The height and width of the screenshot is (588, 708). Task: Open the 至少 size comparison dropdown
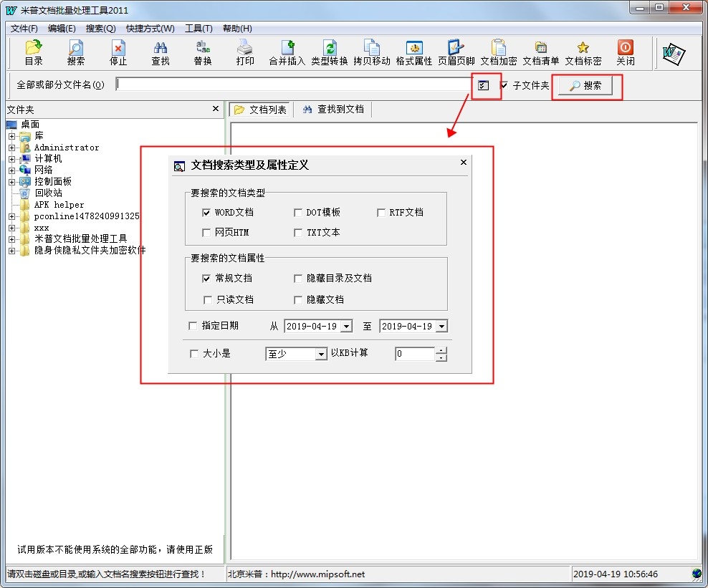coord(320,355)
